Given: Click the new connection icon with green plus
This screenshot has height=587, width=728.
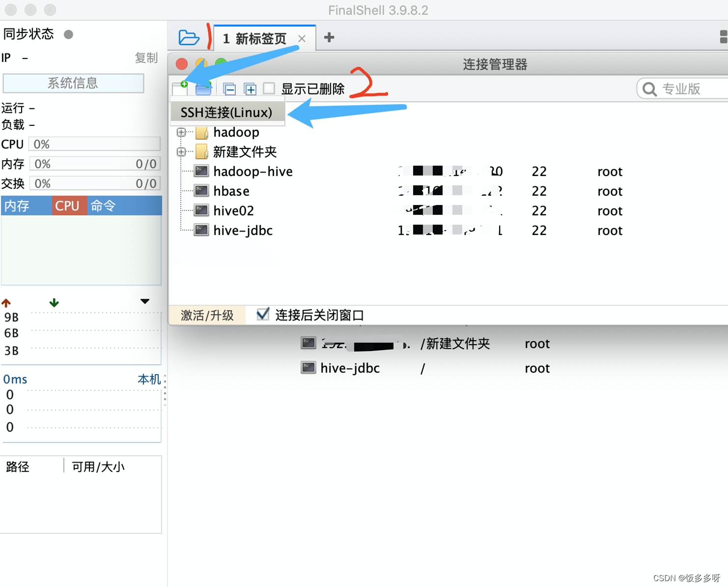Looking at the screenshot, I should coord(180,88).
